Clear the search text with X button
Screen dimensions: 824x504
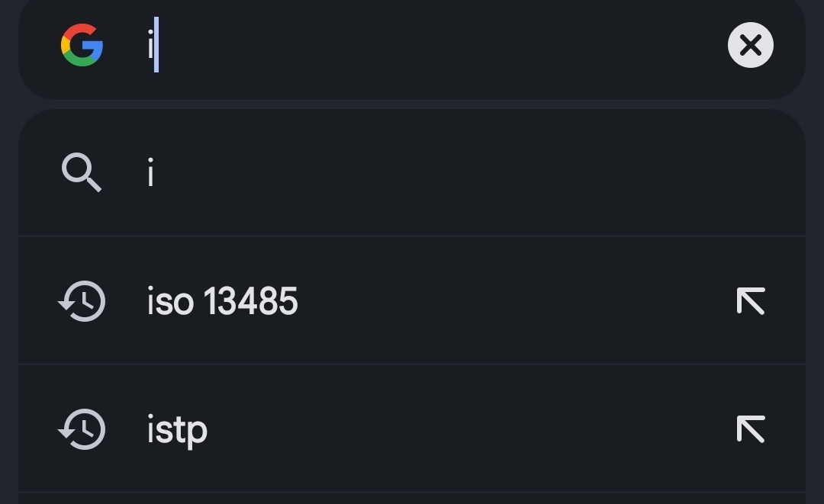pos(751,45)
